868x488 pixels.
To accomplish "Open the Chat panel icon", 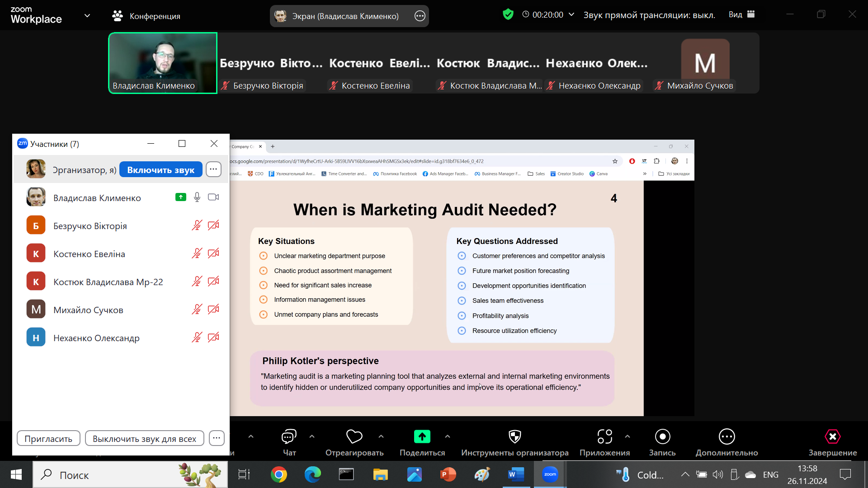I will (x=289, y=437).
